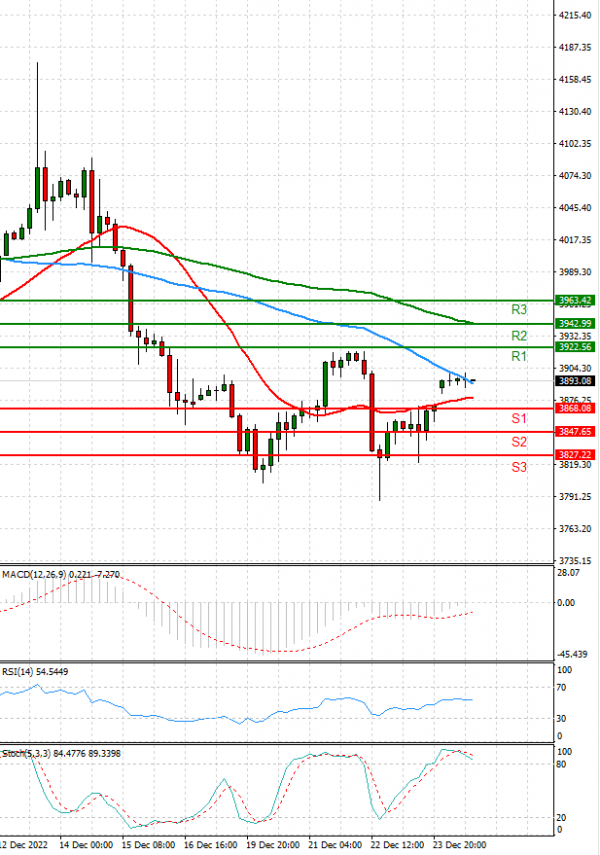Click the 4102.35 price axis value

575,143
